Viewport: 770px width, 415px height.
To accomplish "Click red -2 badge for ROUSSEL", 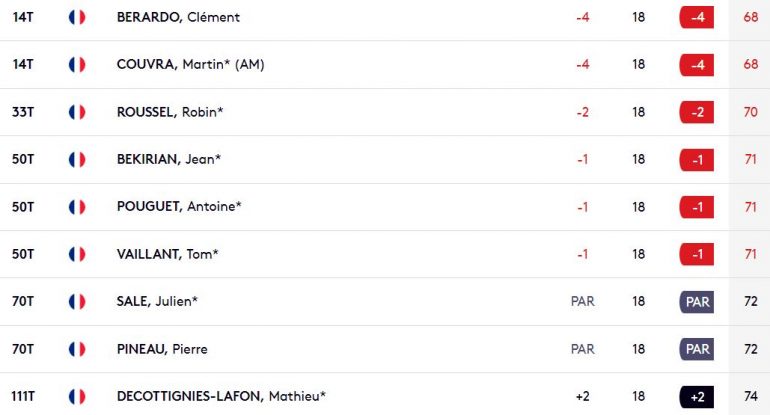I will coord(697,112).
